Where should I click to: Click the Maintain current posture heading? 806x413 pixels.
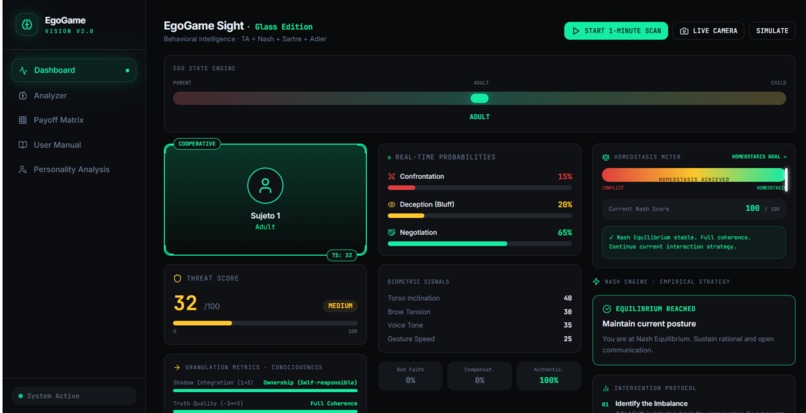(x=649, y=324)
